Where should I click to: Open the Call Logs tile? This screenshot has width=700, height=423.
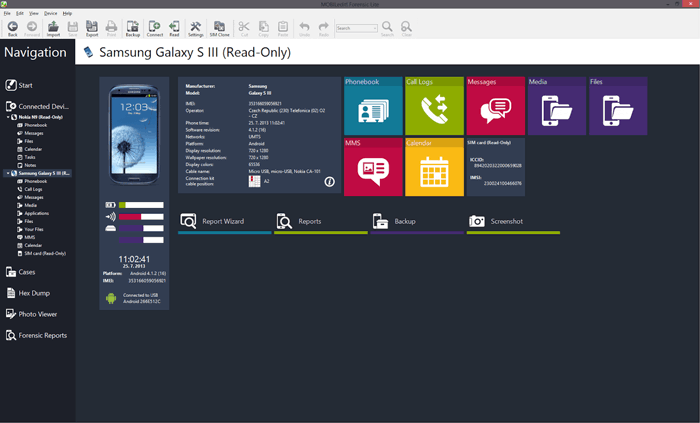[434, 106]
